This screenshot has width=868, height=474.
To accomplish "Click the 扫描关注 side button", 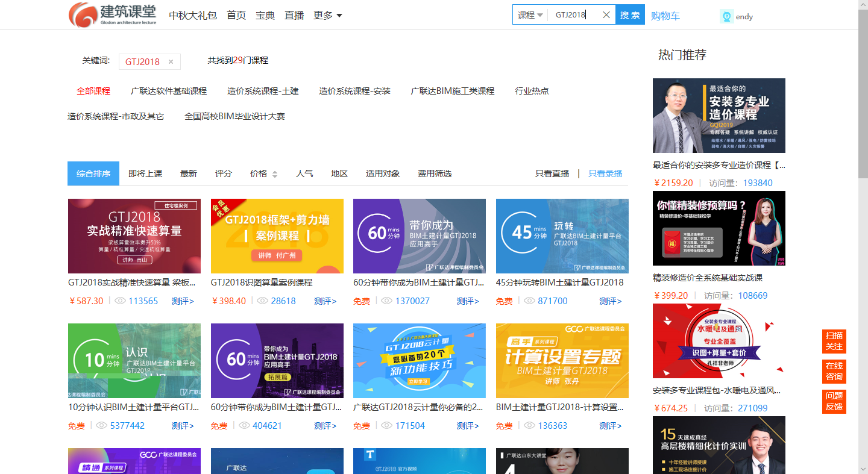I will point(834,341).
